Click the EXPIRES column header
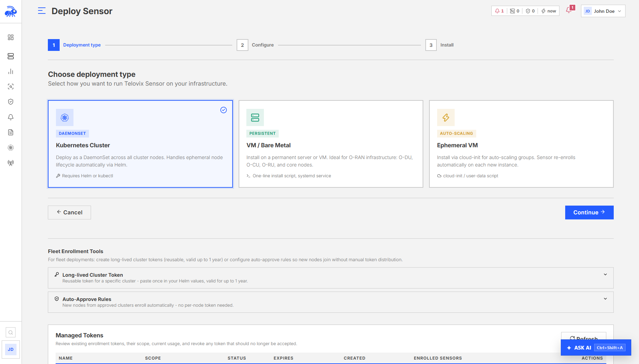Viewport: 639px width, 364px height. click(283, 358)
